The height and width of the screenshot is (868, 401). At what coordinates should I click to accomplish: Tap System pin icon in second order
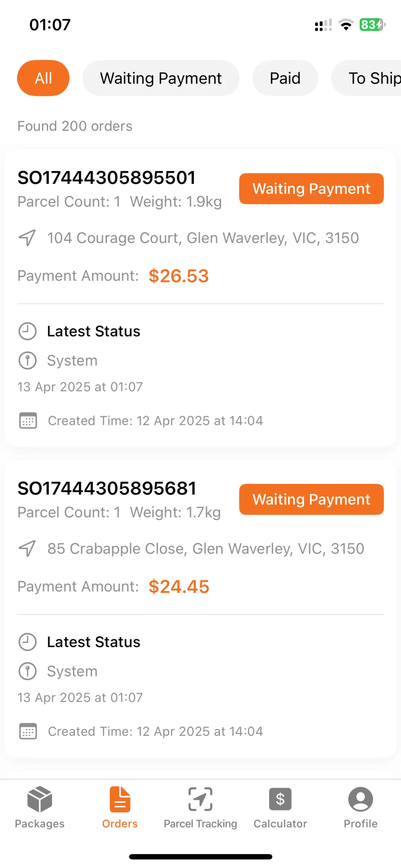27,671
